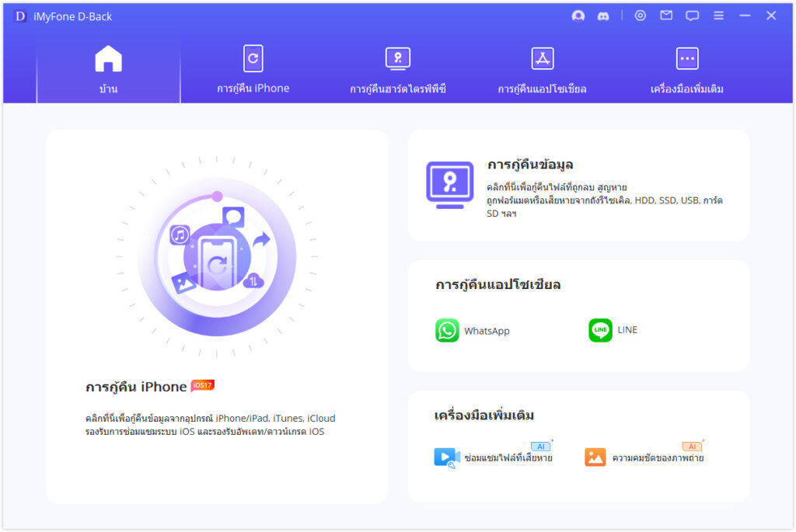Viewport: 796px width, 532px height.
Task: Switch to the บ้าน home tab
Action: click(x=108, y=71)
